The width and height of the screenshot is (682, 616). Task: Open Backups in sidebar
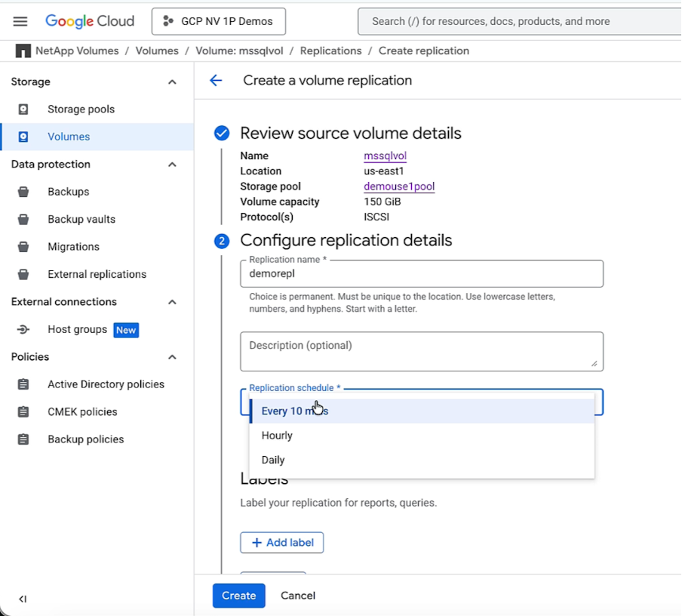tap(69, 192)
